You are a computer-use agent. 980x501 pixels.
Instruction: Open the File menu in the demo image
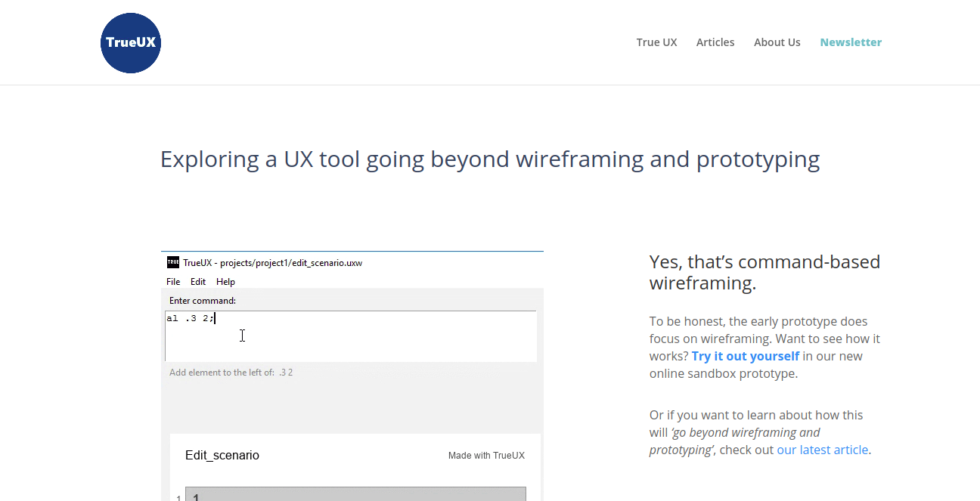coord(173,282)
